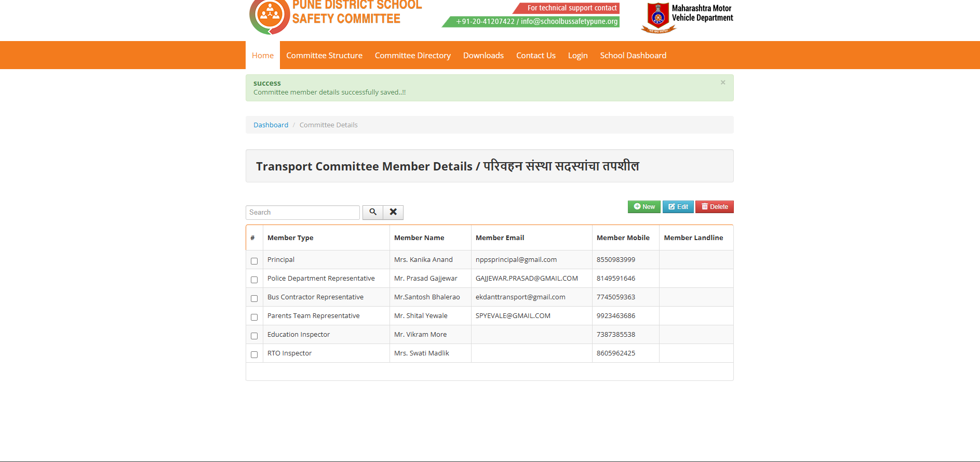Dismiss the success alert close icon

click(722, 83)
